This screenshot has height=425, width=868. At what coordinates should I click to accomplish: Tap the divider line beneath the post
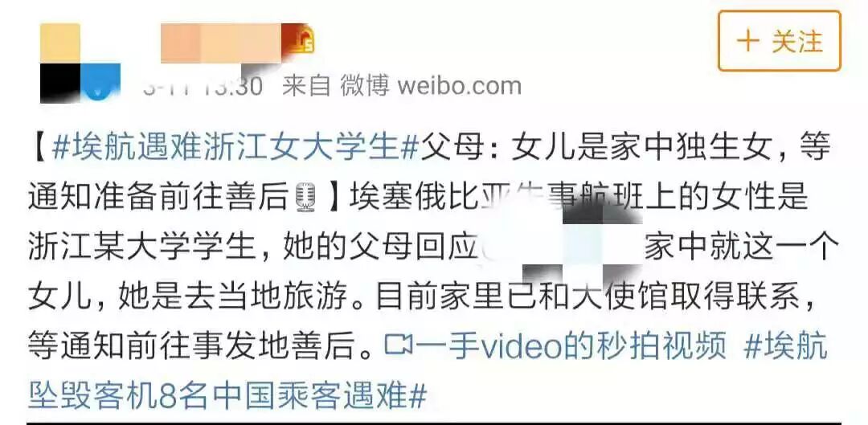tap(434, 423)
